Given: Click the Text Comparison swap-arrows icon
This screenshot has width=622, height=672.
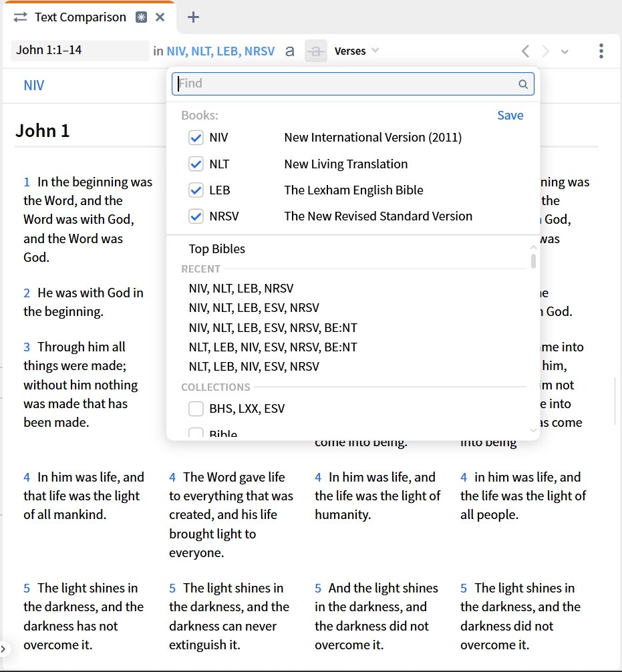Looking at the screenshot, I should [20, 17].
